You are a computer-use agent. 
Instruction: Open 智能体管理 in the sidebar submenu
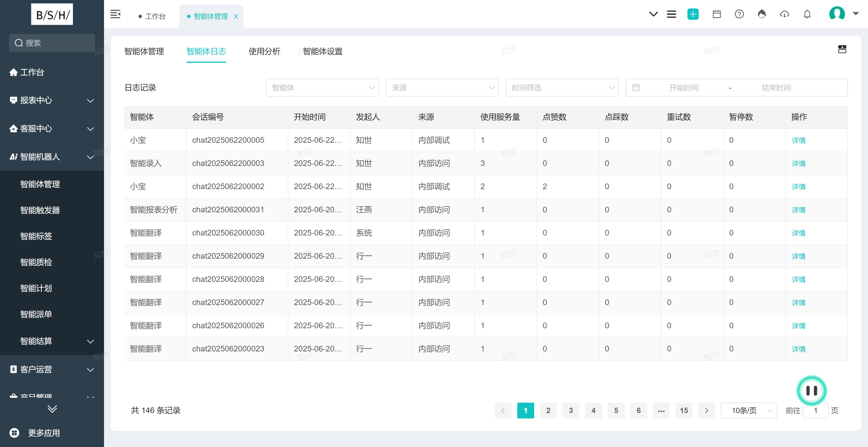[x=52, y=184]
